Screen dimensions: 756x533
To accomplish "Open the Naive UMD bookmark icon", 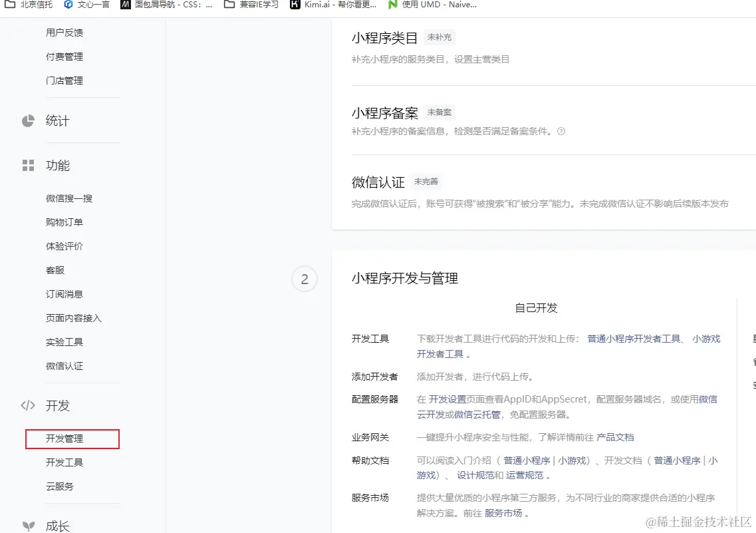I will [393, 5].
